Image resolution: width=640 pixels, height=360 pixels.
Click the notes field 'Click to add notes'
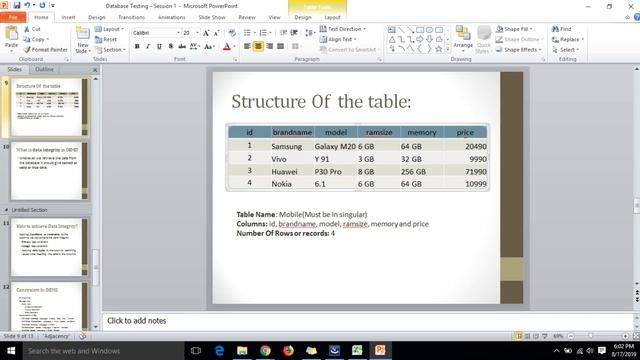367,321
